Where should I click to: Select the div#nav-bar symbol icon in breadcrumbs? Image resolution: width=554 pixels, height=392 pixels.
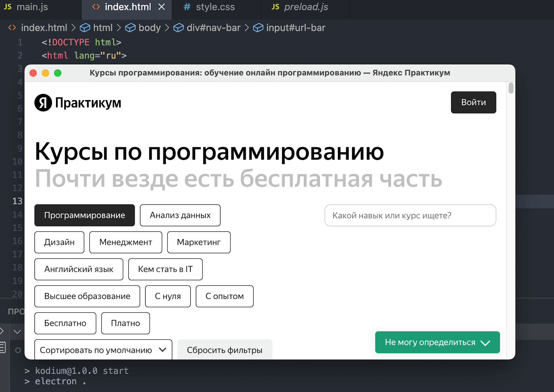coord(179,28)
